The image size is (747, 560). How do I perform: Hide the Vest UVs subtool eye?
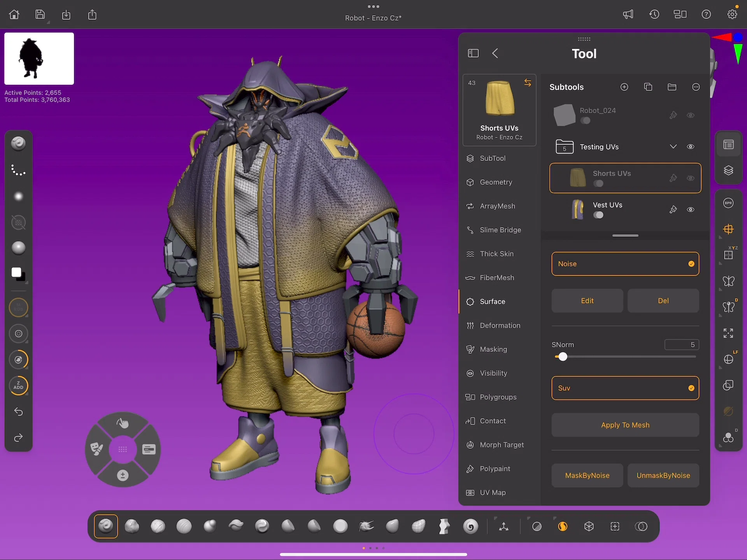pos(691,210)
